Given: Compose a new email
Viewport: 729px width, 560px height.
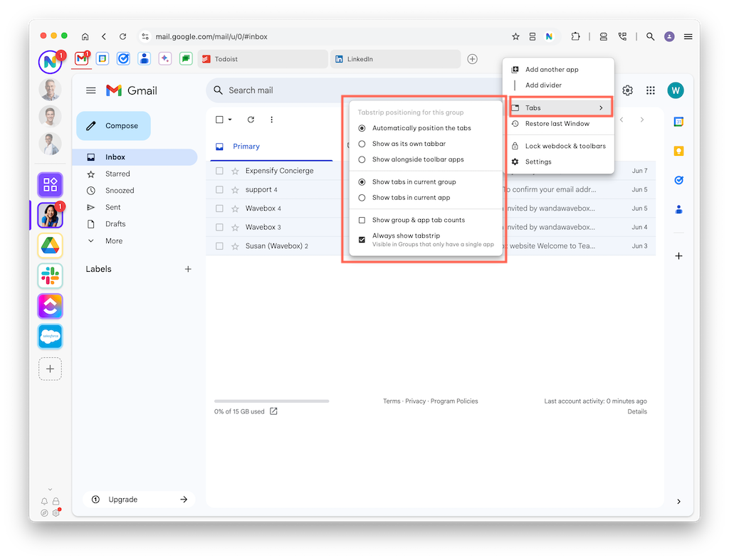Looking at the screenshot, I should [113, 125].
